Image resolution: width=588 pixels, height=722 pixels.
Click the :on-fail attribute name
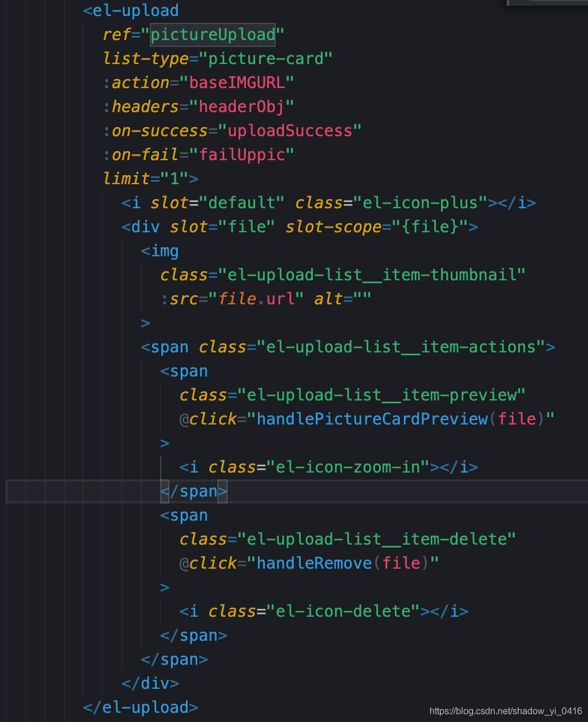(x=141, y=155)
